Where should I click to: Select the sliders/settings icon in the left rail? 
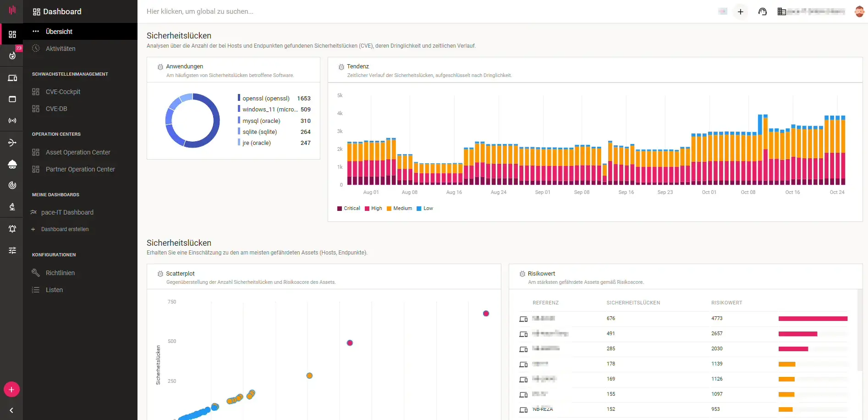12,250
